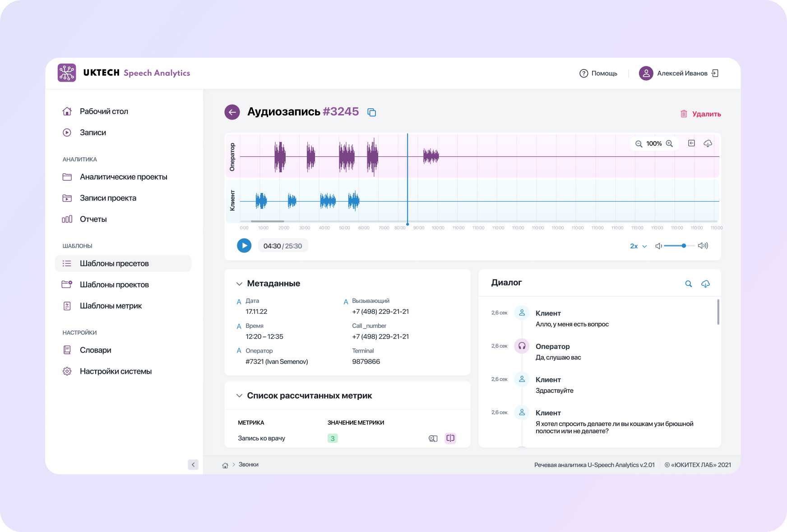Image resolution: width=787 pixels, height=532 pixels.
Task: Play the audio recording
Action: pyautogui.click(x=244, y=246)
